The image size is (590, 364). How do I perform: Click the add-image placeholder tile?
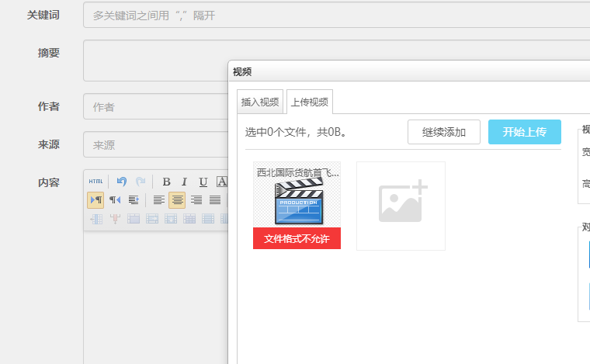point(401,206)
